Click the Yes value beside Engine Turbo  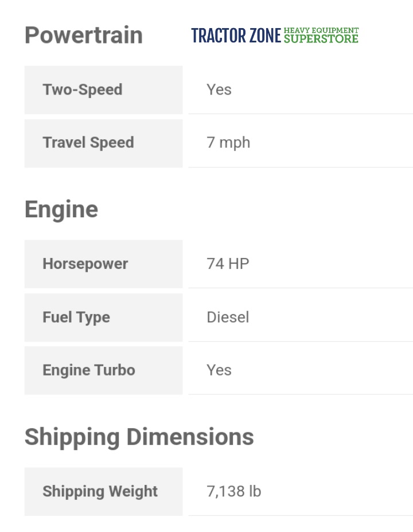[x=219, y=370]
